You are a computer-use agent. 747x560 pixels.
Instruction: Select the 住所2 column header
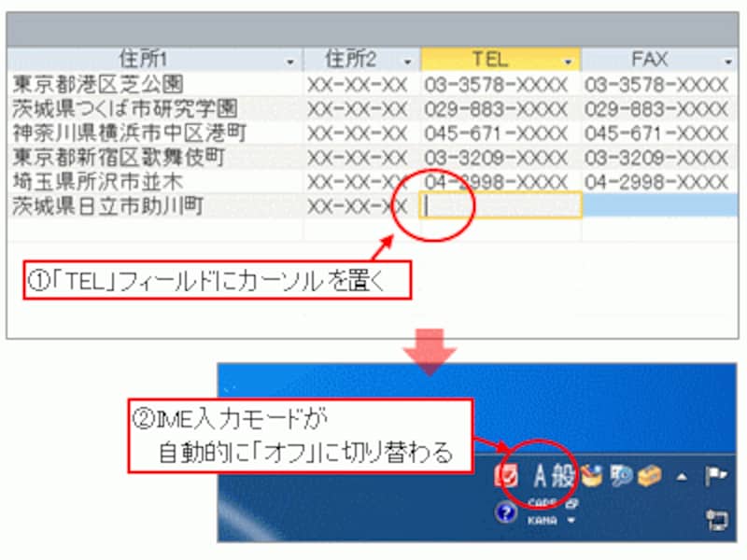362,60
